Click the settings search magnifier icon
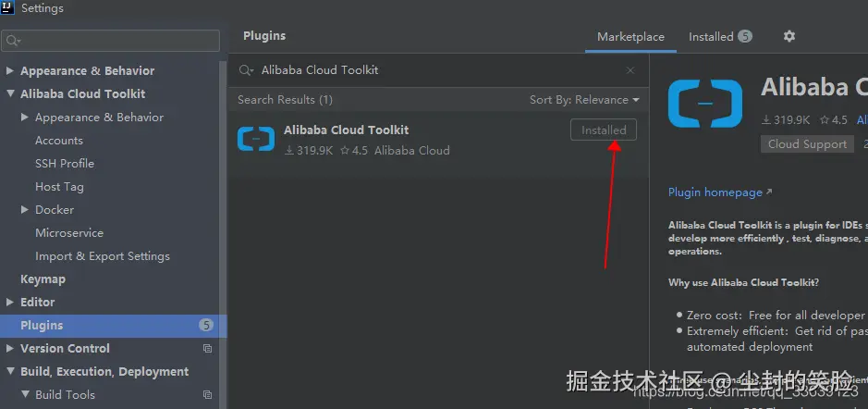The width and height of the screenshot is (868, 409). (13, 41)
